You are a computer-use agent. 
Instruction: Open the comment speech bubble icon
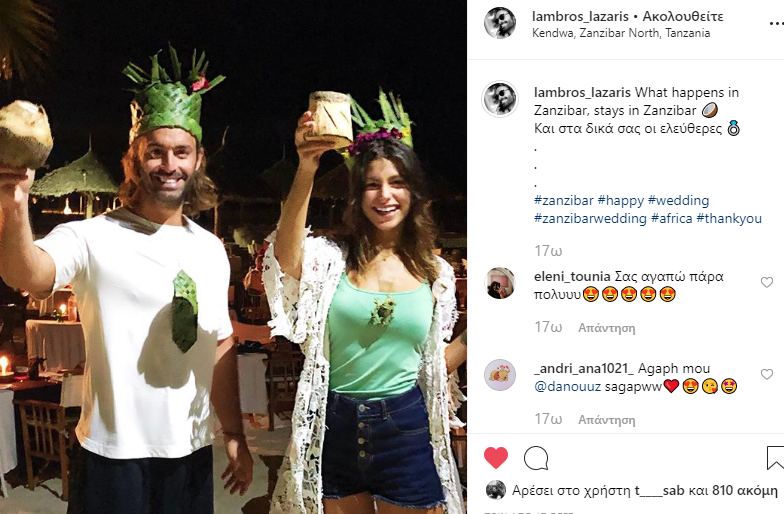(536, 458)
